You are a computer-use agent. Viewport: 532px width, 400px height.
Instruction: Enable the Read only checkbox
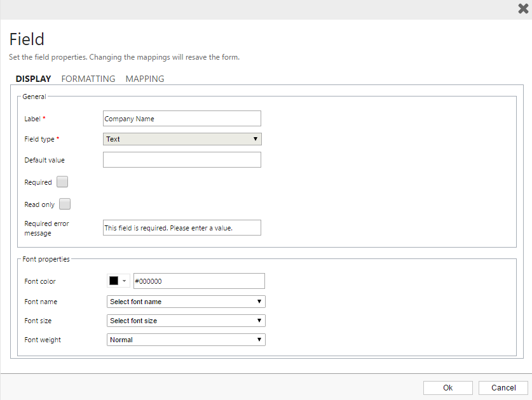tap(64, 204)
